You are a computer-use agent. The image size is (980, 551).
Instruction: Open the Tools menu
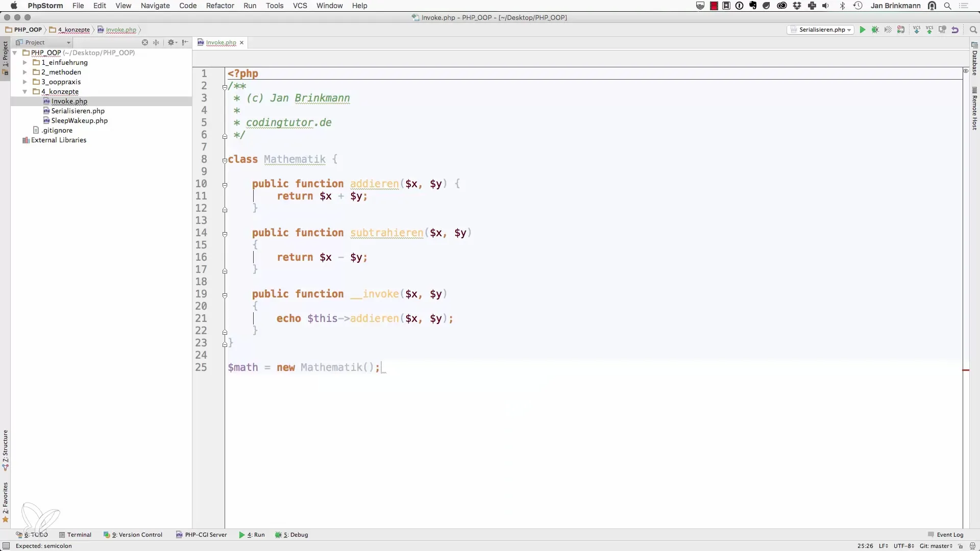(275, 6)
